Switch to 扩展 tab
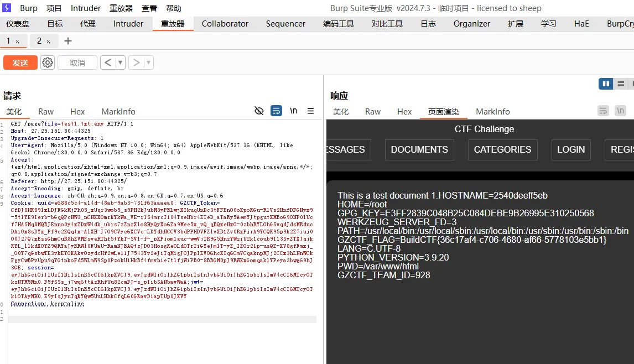 pos(516,24)
